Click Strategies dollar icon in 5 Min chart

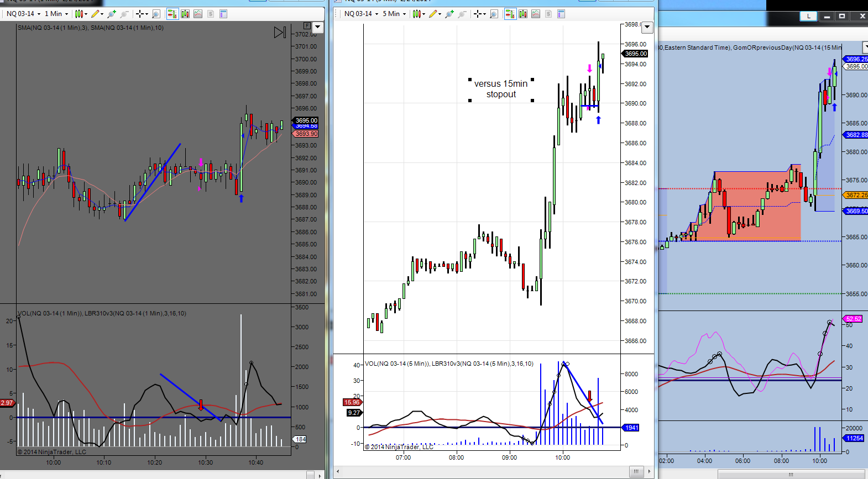[x=548, y=14]
